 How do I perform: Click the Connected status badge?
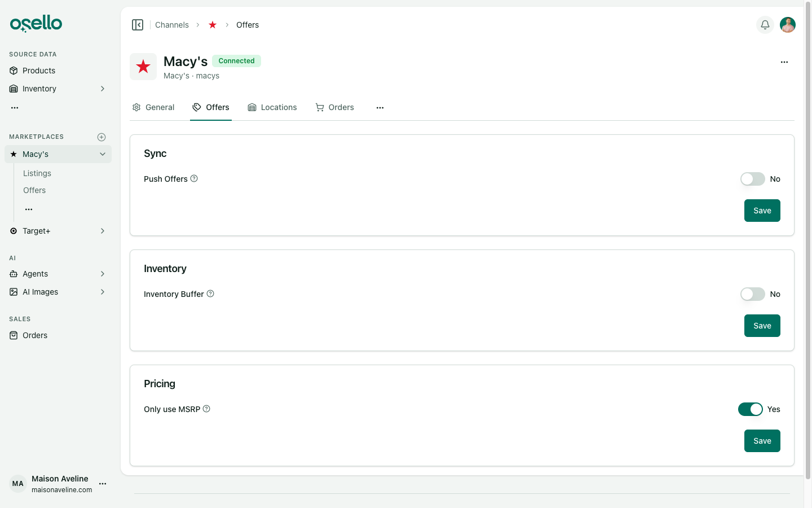[x=237, y=61]
